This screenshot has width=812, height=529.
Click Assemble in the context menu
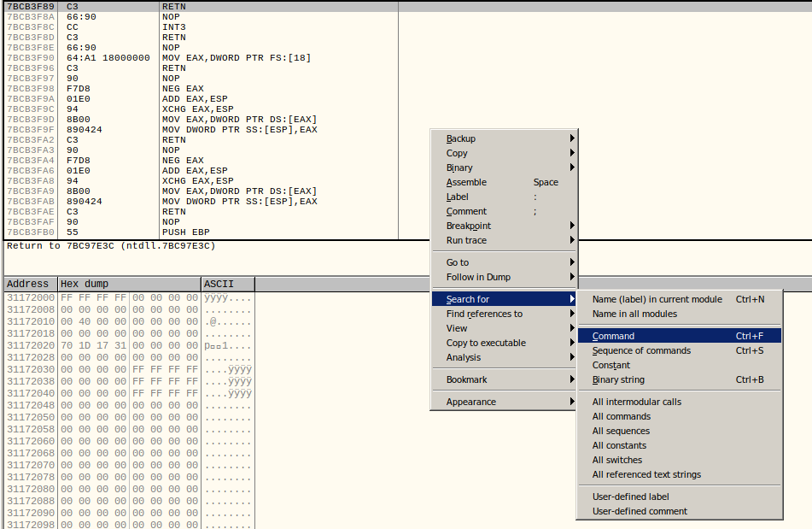466,182
